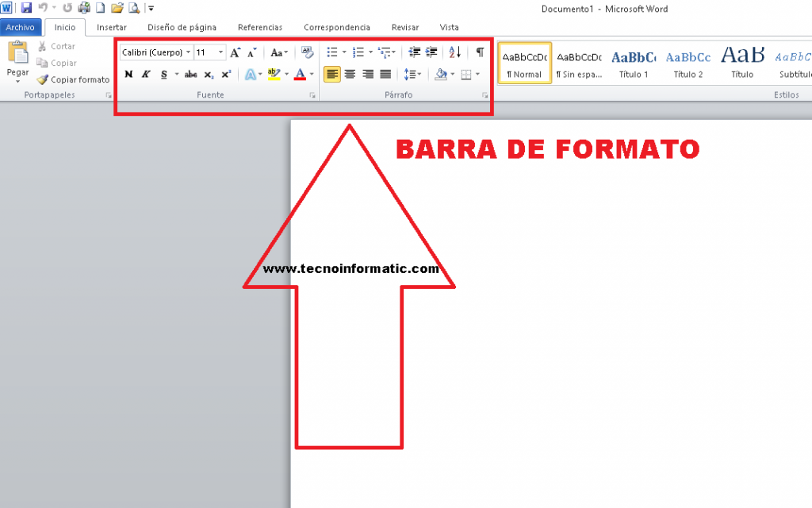Open line spacing options
The image size is (812, 508).
pos(412,74)
